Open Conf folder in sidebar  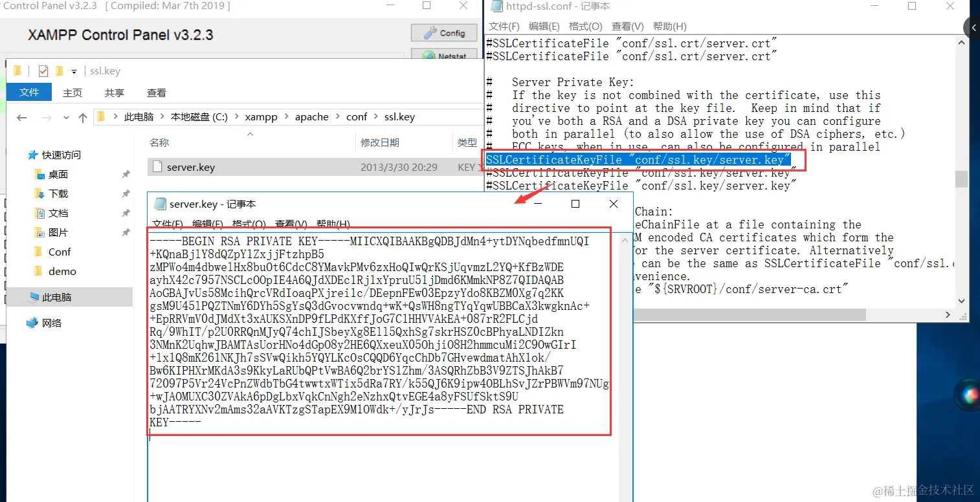[x=60, y=252]
